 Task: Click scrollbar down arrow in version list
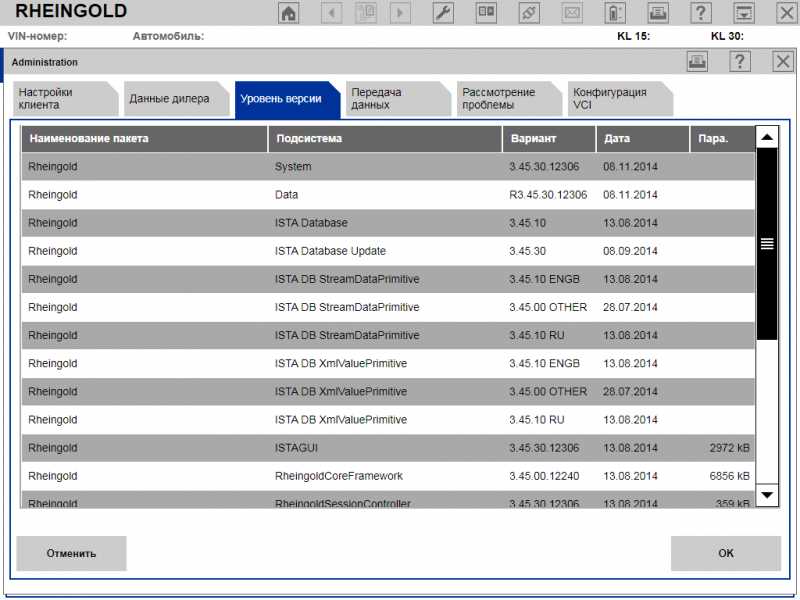pos(767,494)
